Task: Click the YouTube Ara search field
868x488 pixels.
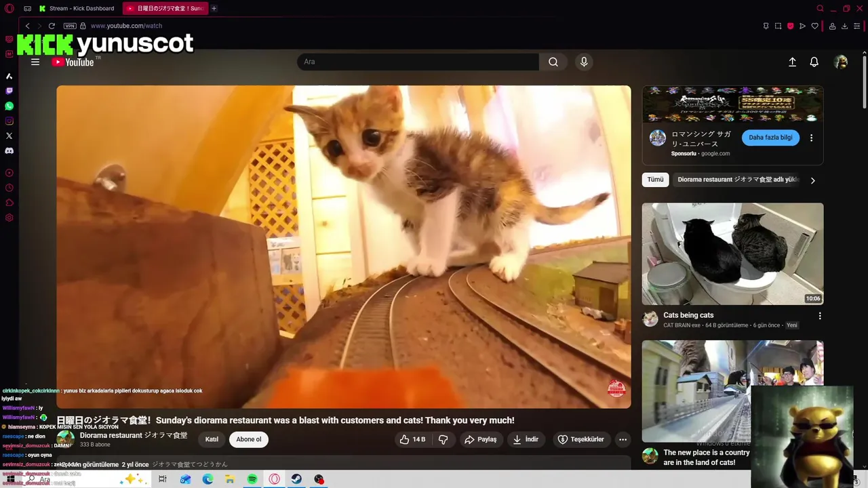Action: tap(418, 62)
